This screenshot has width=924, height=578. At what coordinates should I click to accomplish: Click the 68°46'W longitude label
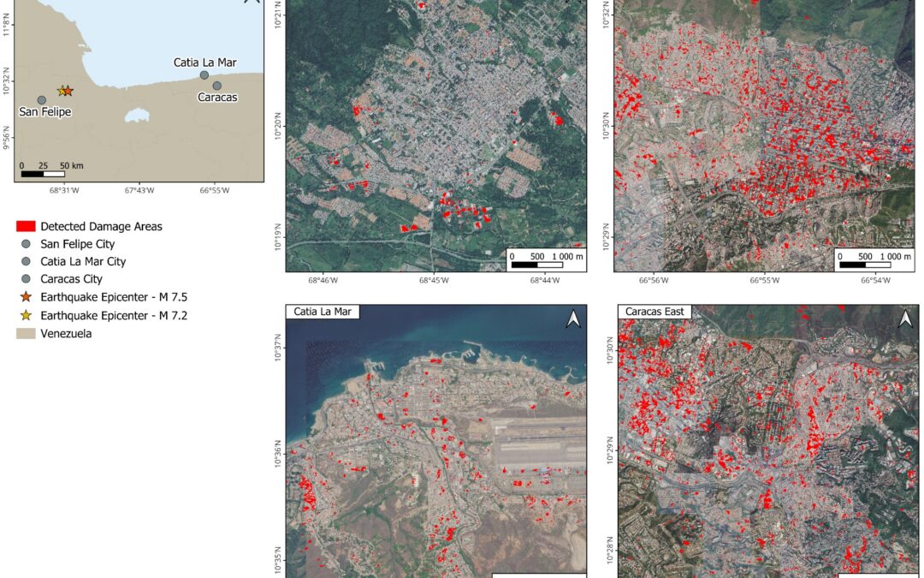click(323, 280)
